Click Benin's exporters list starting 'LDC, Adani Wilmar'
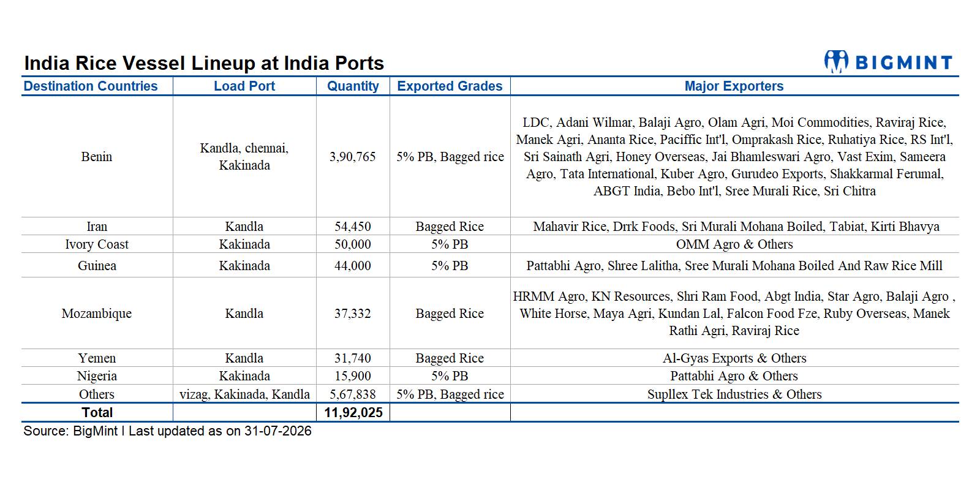Screen dimensions: 980x490 tap(734, 157)
